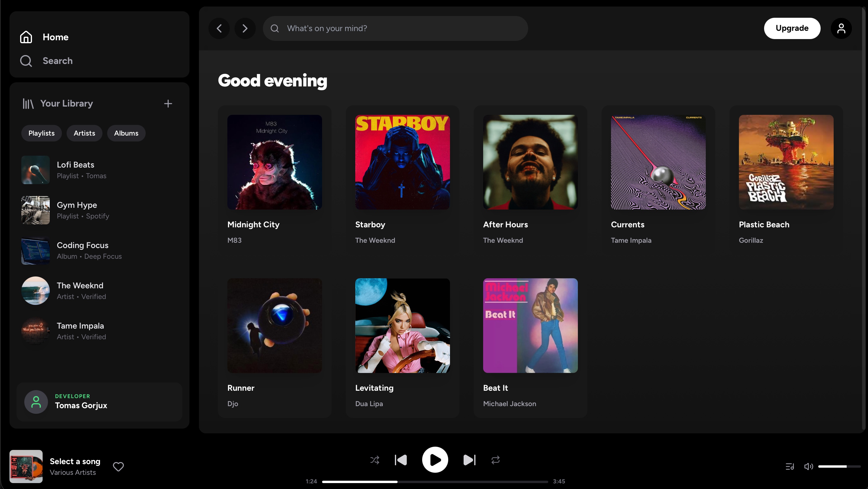Filter your library by Albums
Screen dimensions: 868x489
126,133
